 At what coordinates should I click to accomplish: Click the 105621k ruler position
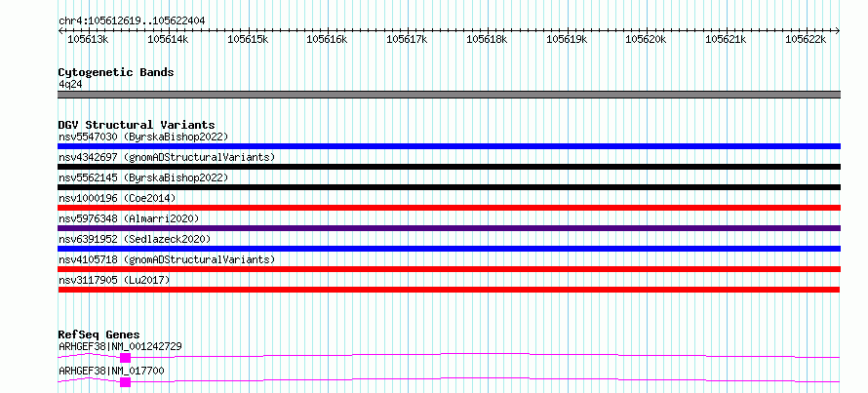(x=726, y=39)
